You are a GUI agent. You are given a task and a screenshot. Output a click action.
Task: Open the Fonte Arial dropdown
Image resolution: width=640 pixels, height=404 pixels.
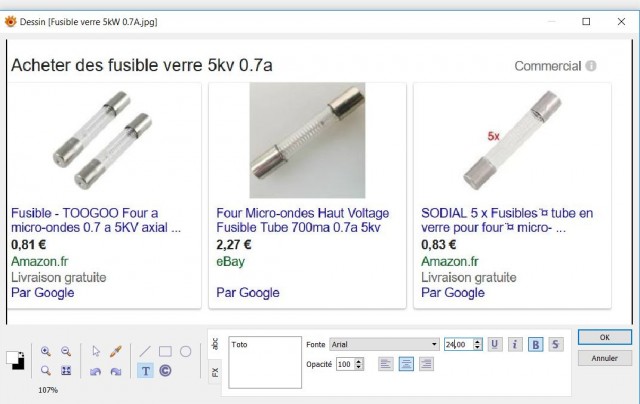tap(384, 344)
